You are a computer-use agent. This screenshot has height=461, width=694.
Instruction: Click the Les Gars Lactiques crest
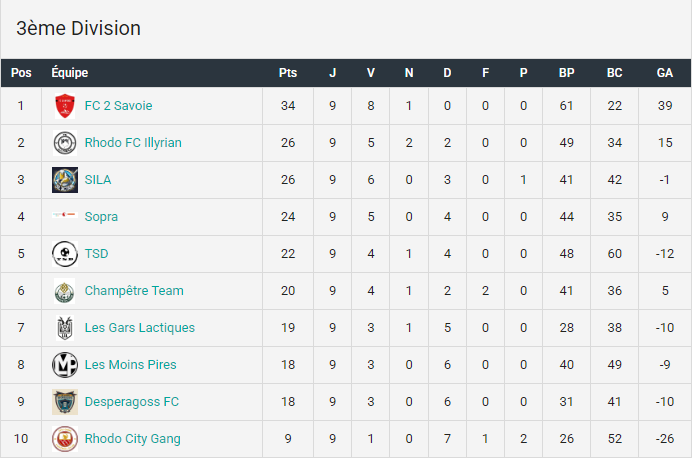[x=65, y=328]
